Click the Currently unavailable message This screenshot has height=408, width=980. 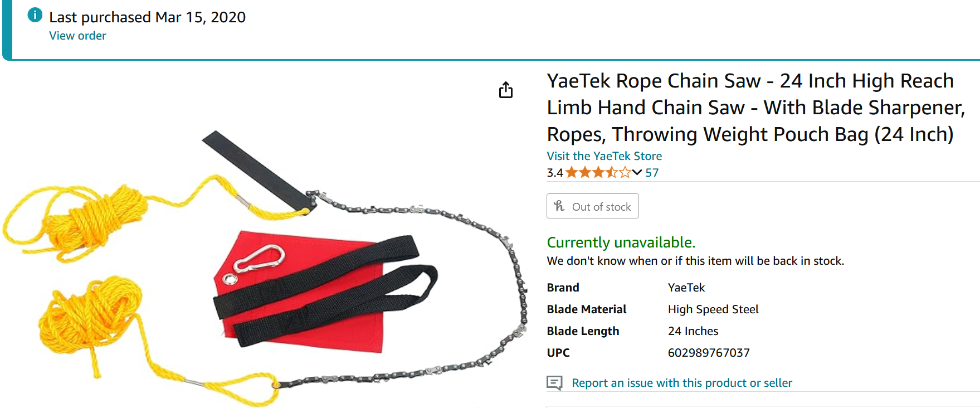coord(621,242)
